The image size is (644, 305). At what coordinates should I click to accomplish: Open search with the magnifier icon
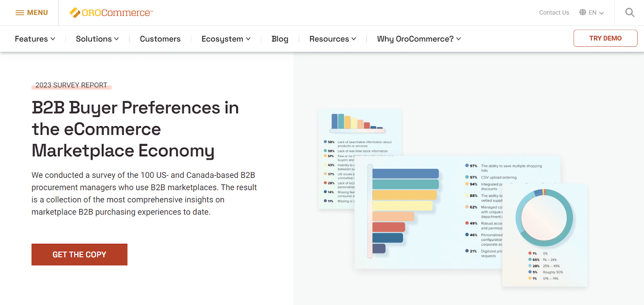pos(630,13)
